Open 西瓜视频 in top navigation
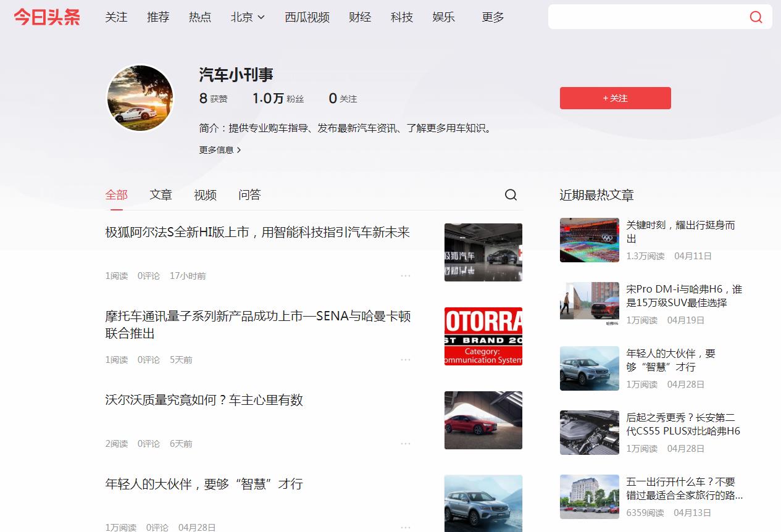Viewport: 781px width, 532px height. coord(307,17)
